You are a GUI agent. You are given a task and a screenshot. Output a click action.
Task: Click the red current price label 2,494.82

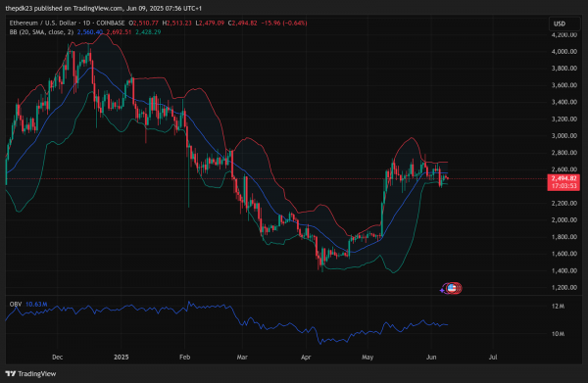tap(563, 178)
